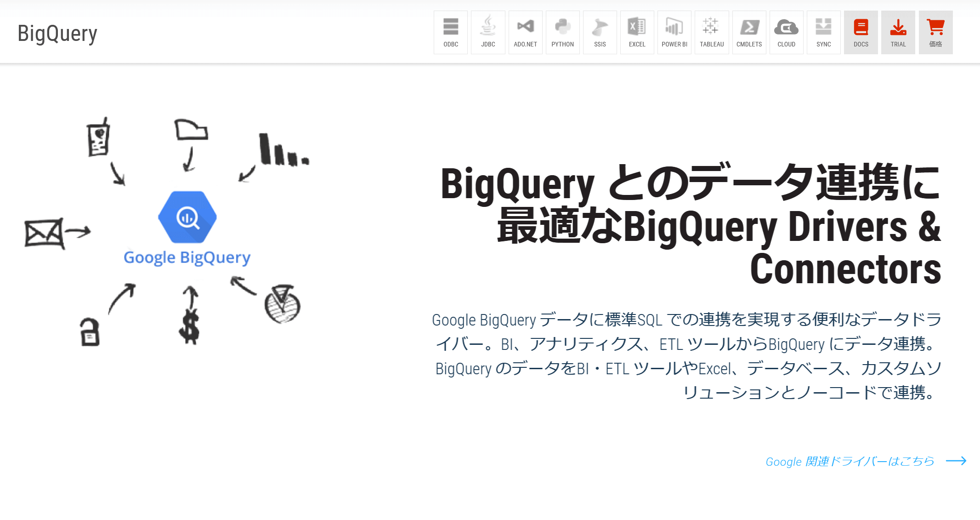980x520 pixels.
Task: Click the Cloud connector icon
Action: click(x=786, y=32)
